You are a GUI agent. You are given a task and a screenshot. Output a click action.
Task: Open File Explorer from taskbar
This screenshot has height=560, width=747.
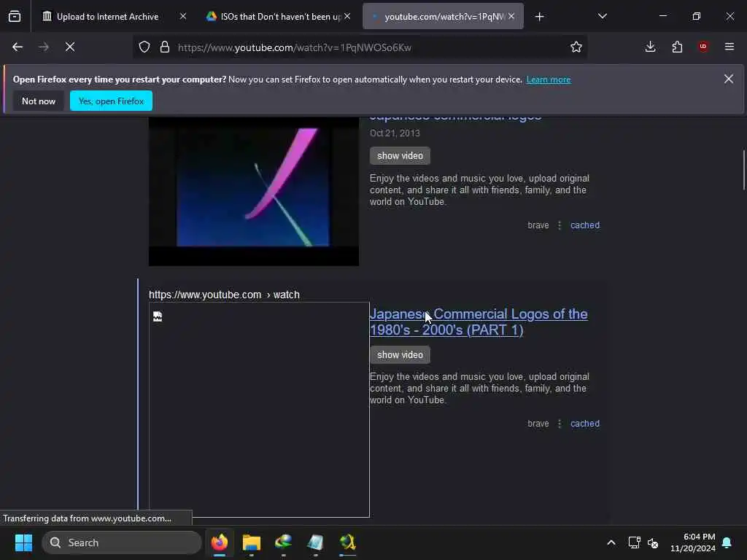tap(252, 542)
